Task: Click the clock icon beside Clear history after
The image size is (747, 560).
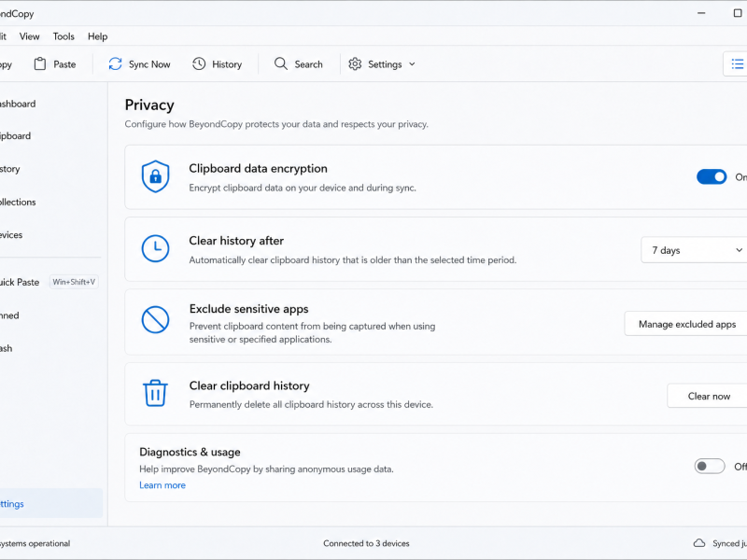Action: pos(155,248)
